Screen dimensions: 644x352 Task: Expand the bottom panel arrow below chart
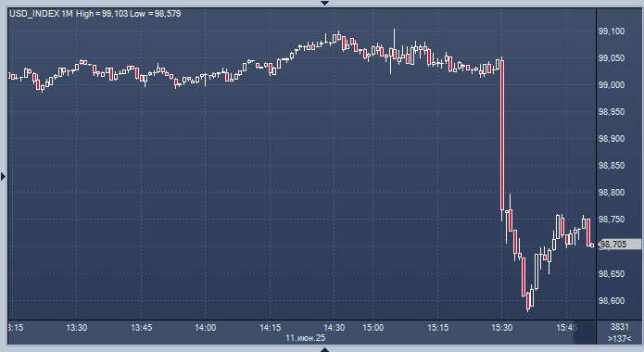[x=324, y=349]
